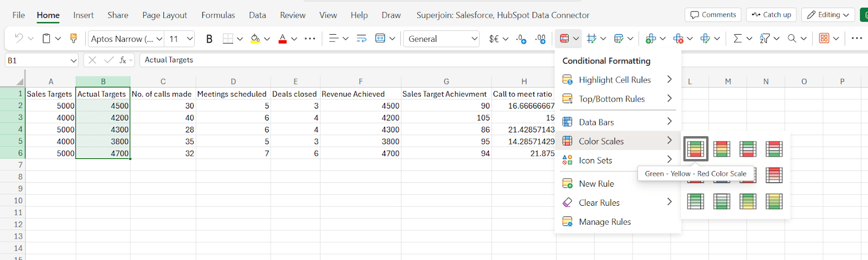The image size is (868, 260).
Task: Apply red font color
Action: [x=282, y=39]
